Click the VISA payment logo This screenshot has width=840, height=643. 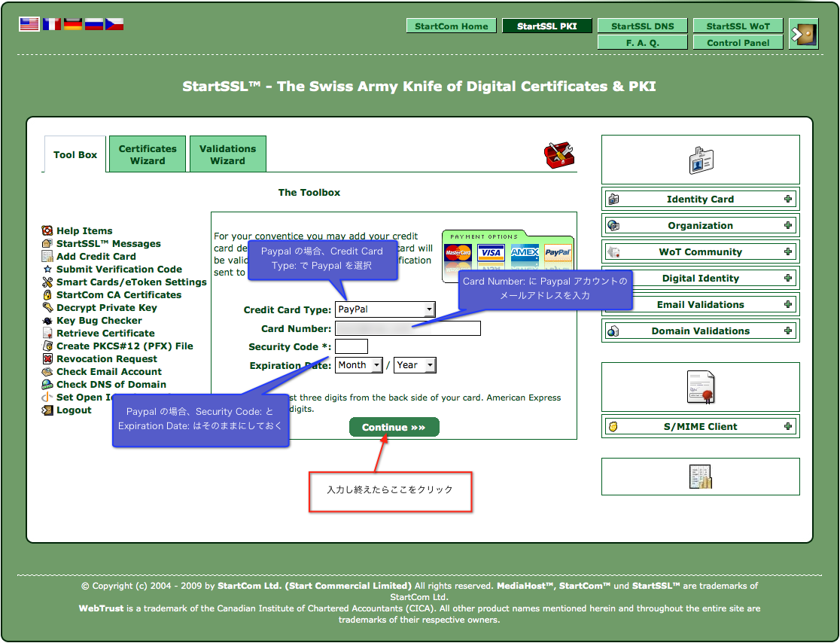tap(491, 252)
